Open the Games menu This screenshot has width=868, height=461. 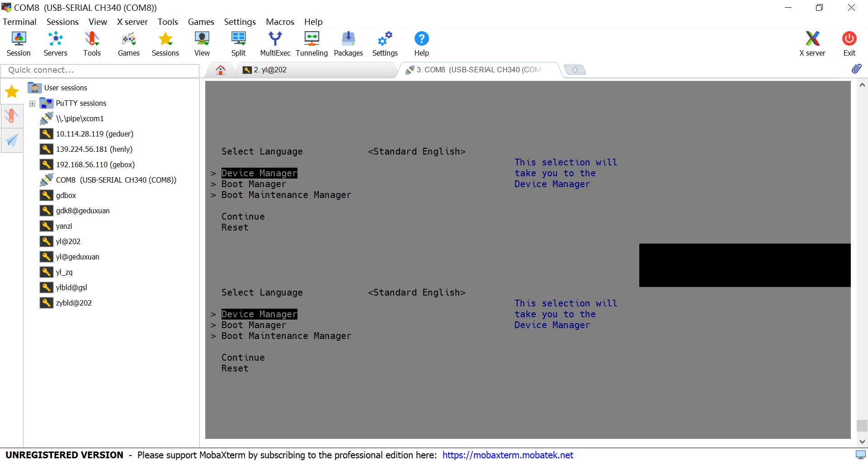(x=201, y=22)
